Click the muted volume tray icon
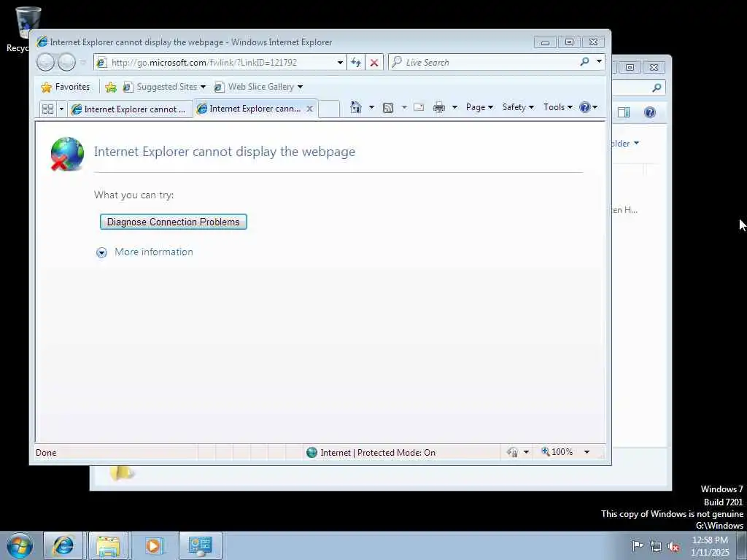Screen dimensions: 747x560 [x=673, y=547]
